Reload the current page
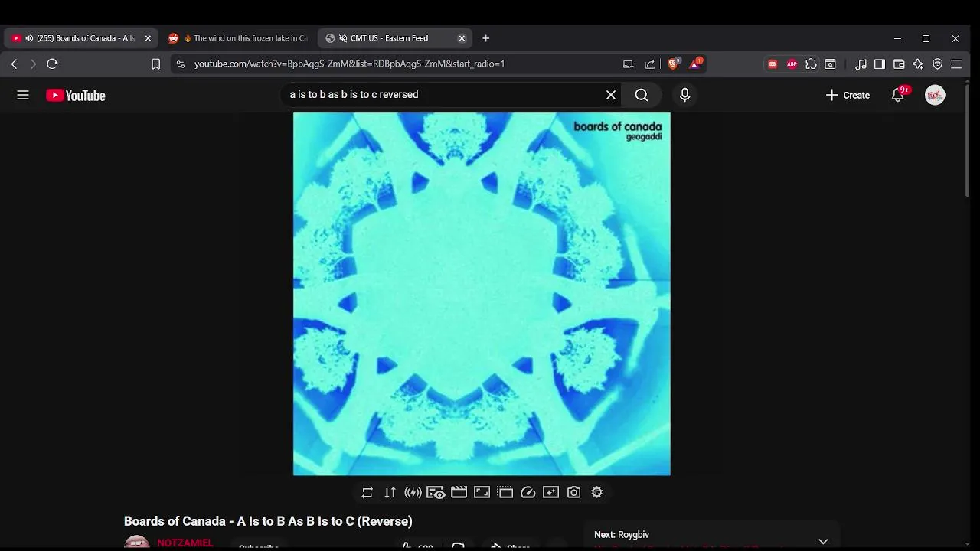This screenshot has height=551, width=980. point(52,64)
